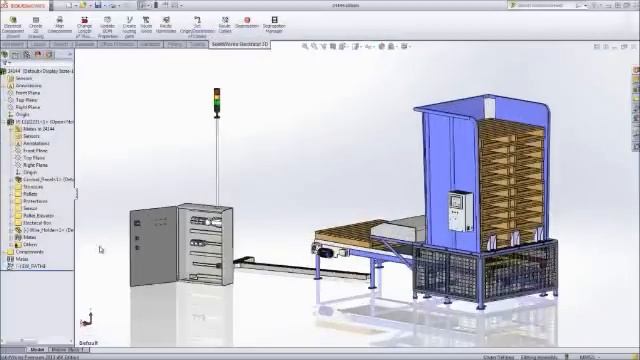
Task: Open the Layout ribbon tab
Action: pyautogui.click(x=38, y=44)
